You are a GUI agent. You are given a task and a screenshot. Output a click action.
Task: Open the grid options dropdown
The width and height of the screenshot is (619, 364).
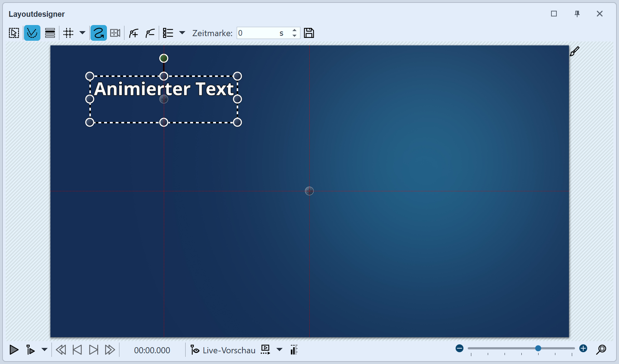83,33
